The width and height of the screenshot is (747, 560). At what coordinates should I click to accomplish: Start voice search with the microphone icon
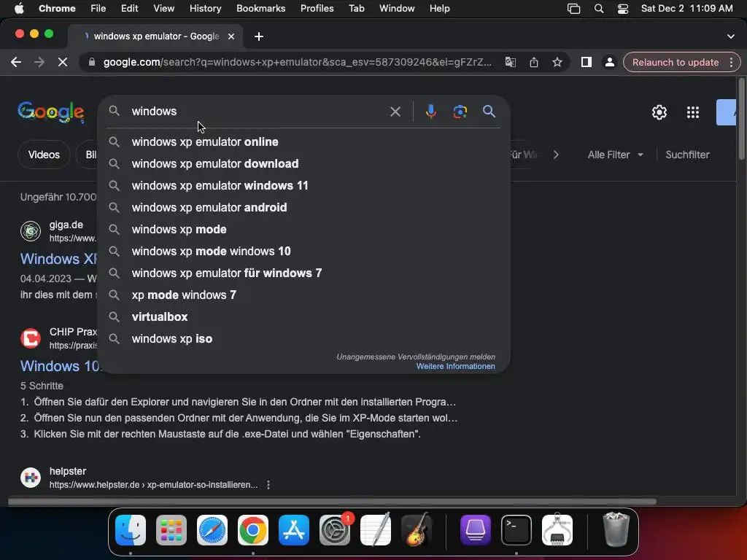coord(430,112)
